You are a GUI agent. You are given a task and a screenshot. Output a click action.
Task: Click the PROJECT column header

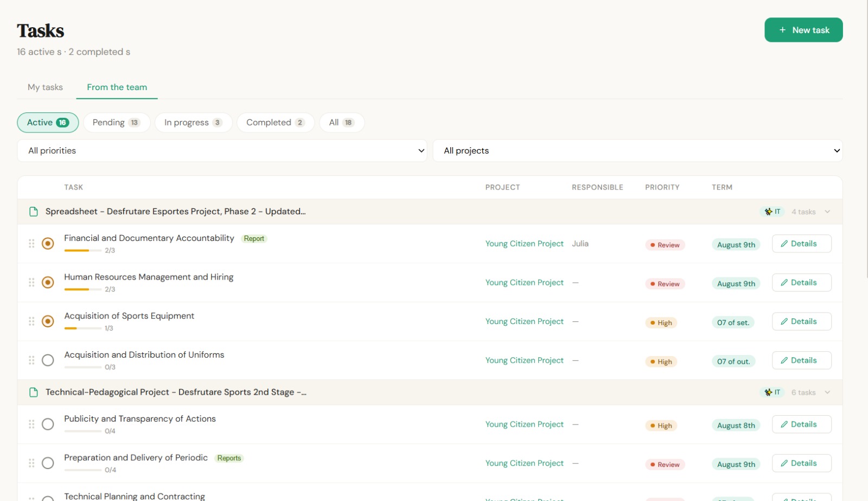click(502, 187)
